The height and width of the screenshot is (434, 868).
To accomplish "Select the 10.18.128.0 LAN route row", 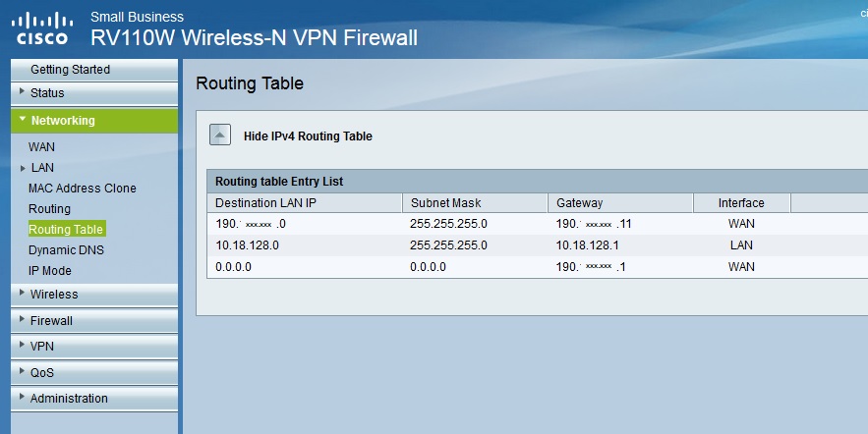I will pos(538,244).
